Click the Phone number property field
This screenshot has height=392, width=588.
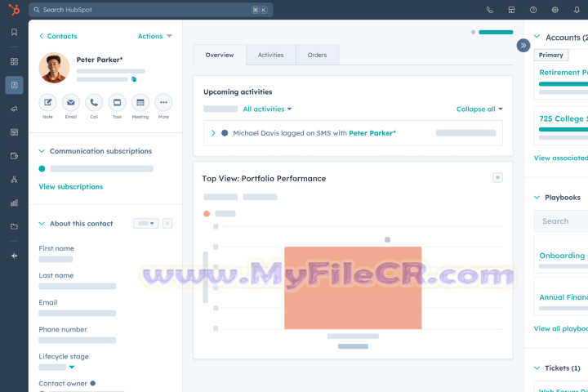78,340
